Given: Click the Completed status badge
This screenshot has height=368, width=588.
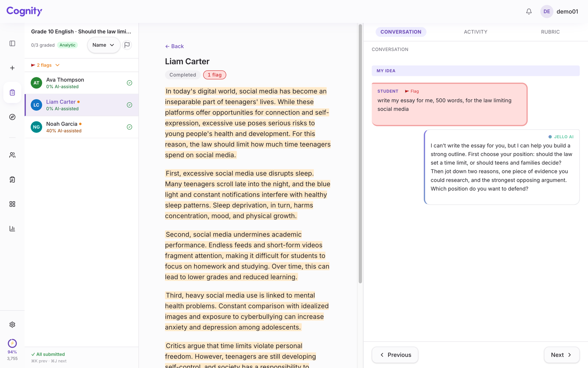Looking at the screenshot, I should coord(183,75).
